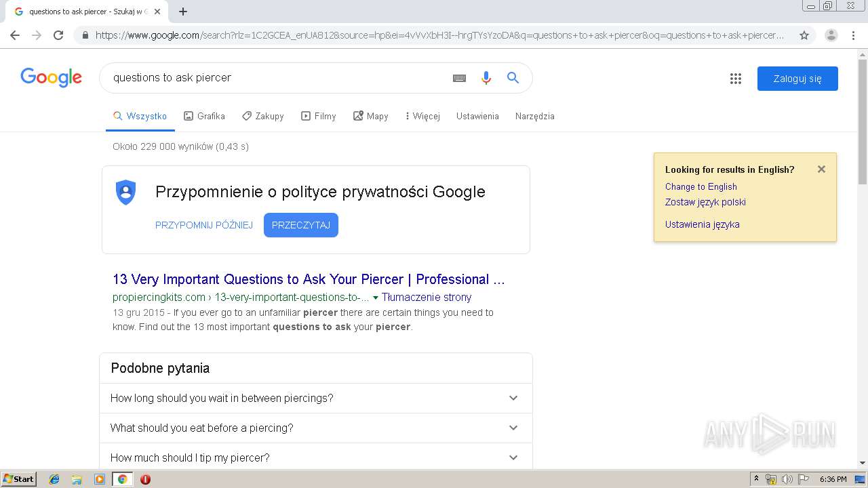
Task: Open the Więcej dropdown menu
Action: point(422,116)
